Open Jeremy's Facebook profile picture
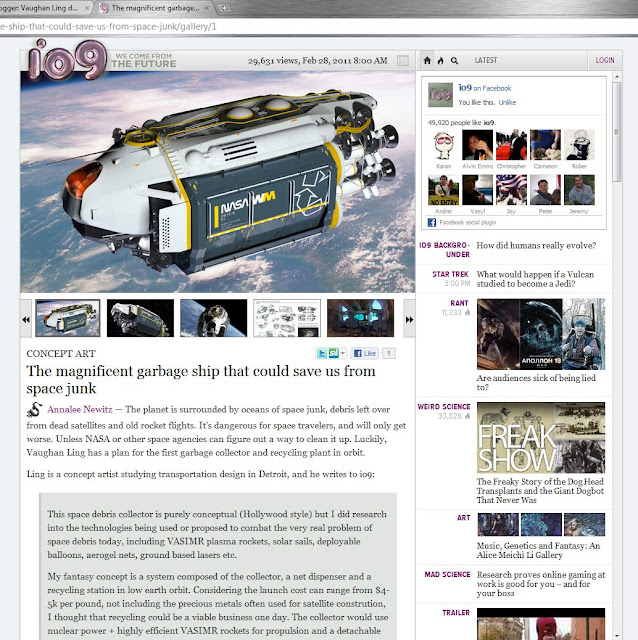Image resolution: width=638 pixels, height=640 pixels. (x=579, y=190)
